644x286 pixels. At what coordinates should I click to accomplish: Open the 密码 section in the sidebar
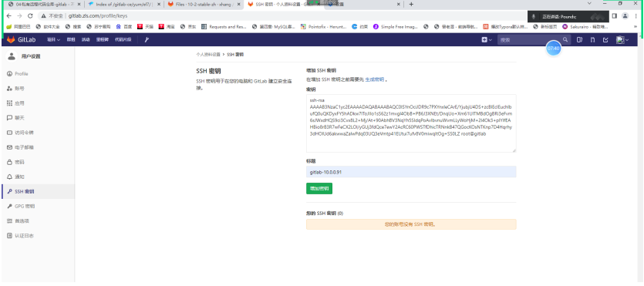16,162
